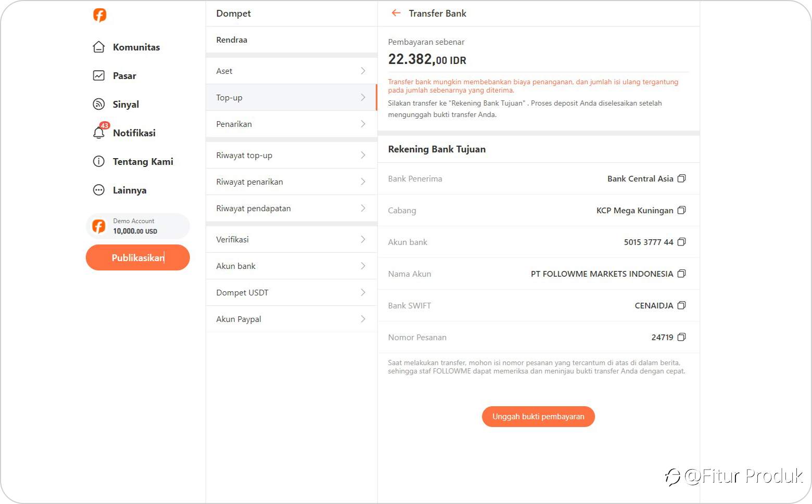
Task: Open the Komunitas link
Action: point(136,47)
